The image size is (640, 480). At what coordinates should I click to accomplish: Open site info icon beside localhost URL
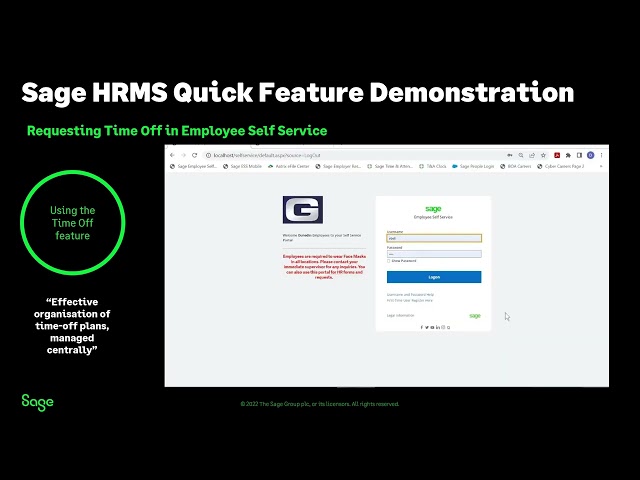208,156
